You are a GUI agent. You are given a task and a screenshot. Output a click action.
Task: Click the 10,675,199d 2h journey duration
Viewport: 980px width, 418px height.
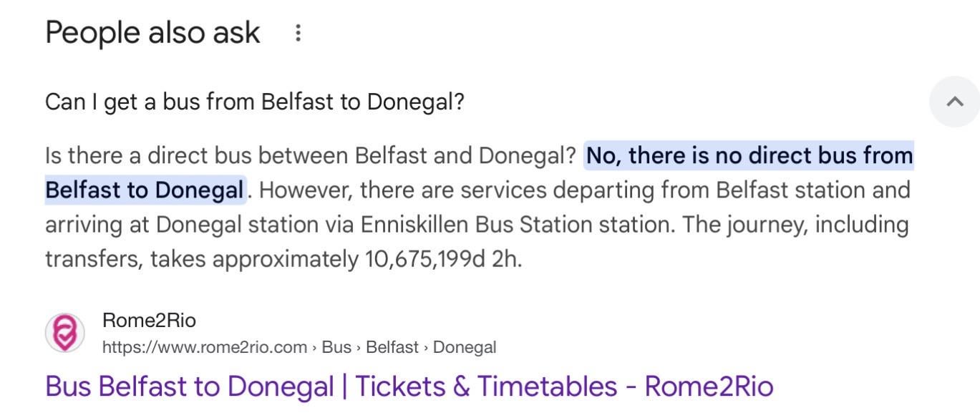pos(442,259)
